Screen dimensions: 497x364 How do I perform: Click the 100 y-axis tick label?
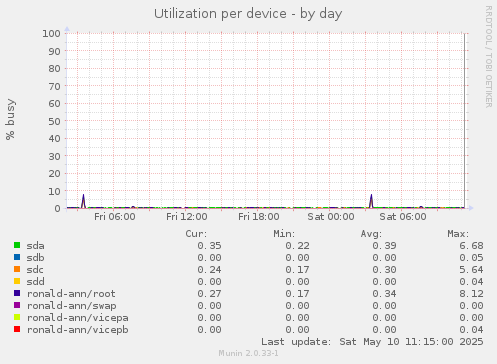(x=51, y=34)
